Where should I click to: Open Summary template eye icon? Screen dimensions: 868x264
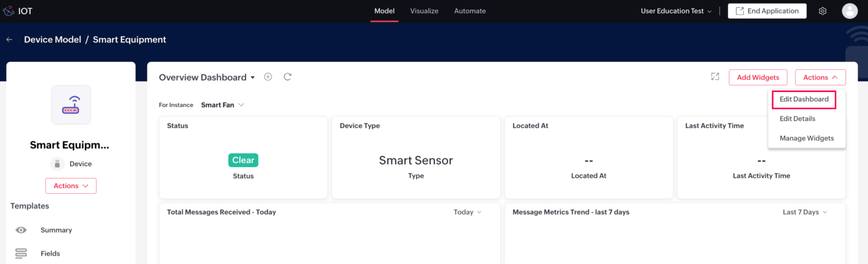pos(21,230)
